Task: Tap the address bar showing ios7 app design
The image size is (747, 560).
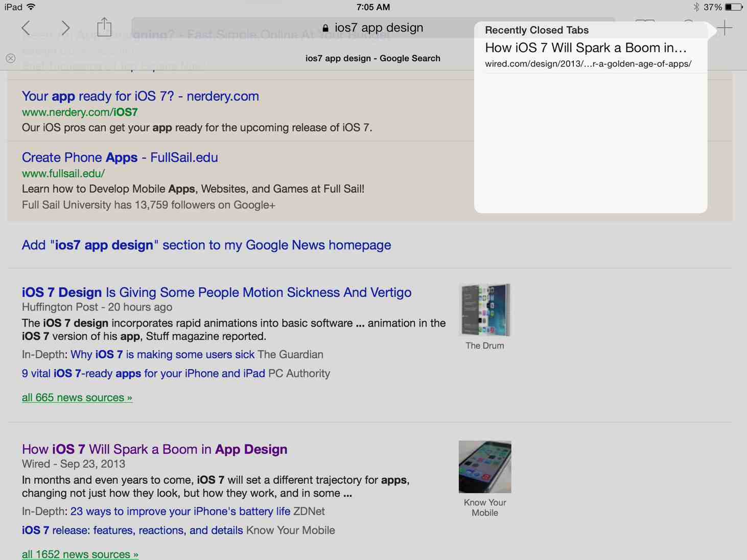Action: [x=373, y=28]
